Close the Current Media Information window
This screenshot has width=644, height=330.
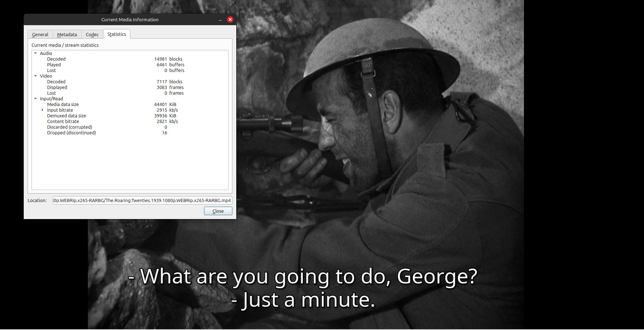(230, 19)
